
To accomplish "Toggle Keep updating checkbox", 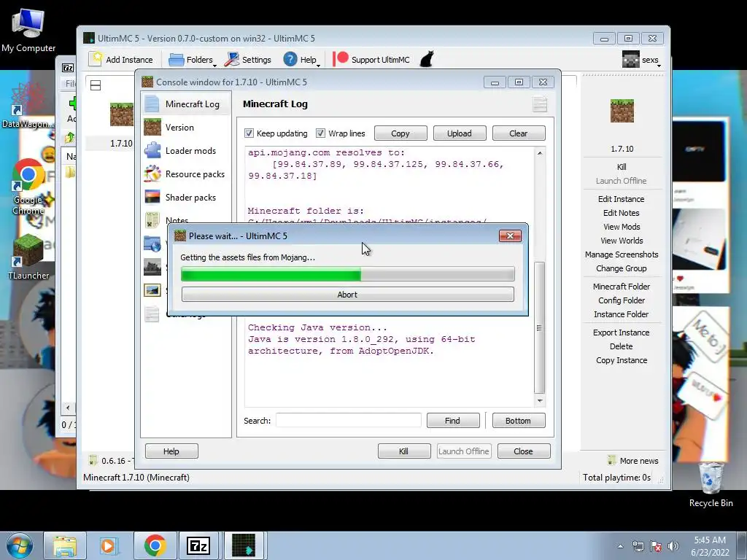I will click(249, 133).
